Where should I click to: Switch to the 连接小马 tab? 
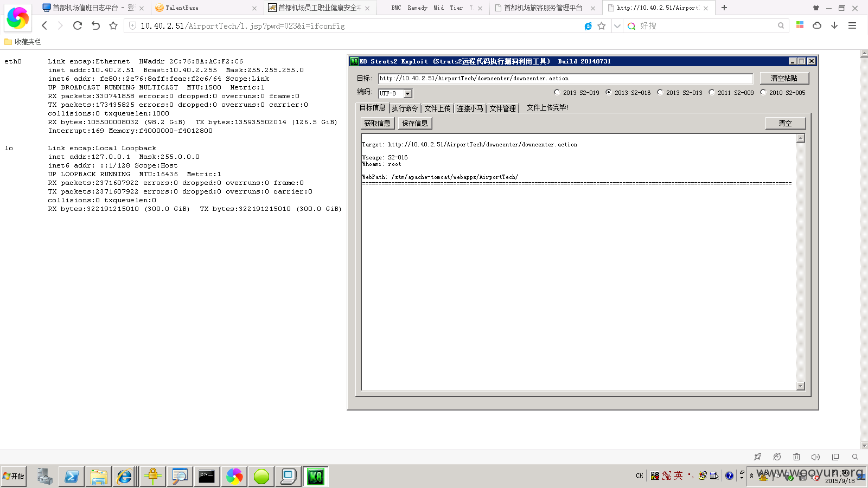point(470,108)
